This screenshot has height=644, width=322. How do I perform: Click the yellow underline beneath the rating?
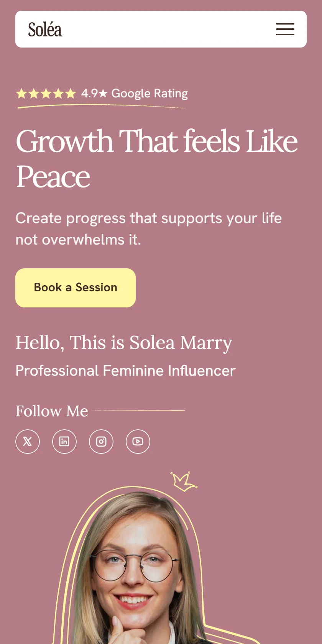click(102, 106)
